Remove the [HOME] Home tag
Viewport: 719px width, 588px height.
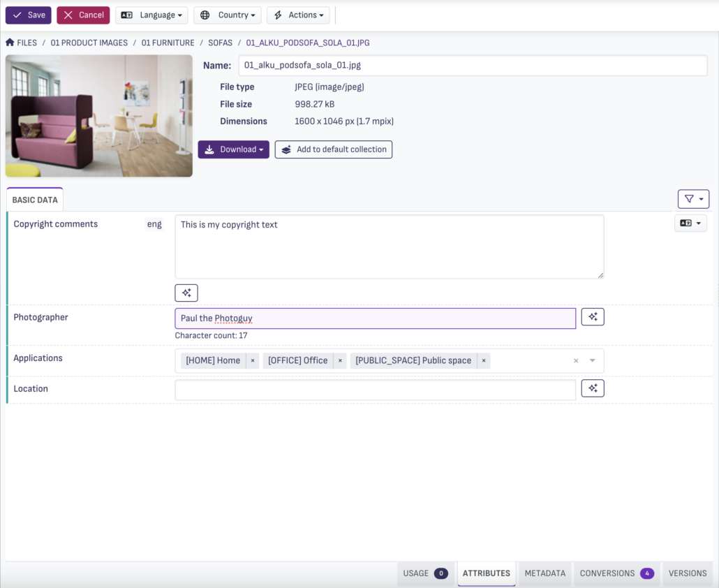coord(253,360)
